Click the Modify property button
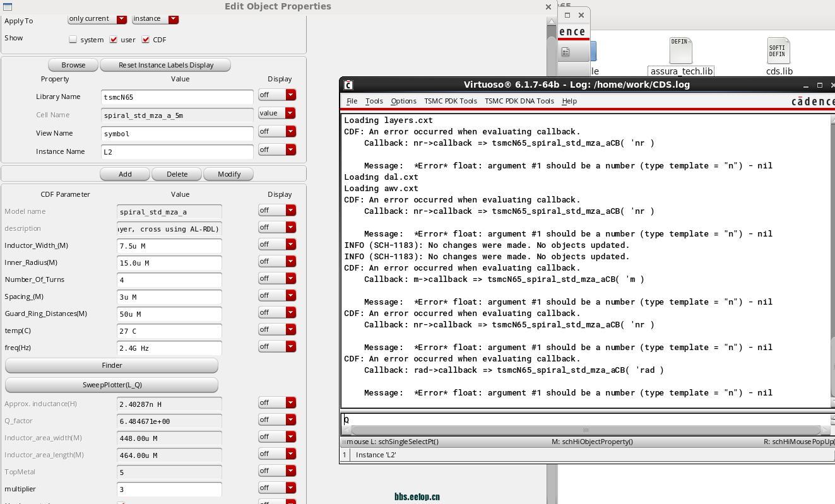Viewport: 835px width, 504px height. tap(229, 174)
